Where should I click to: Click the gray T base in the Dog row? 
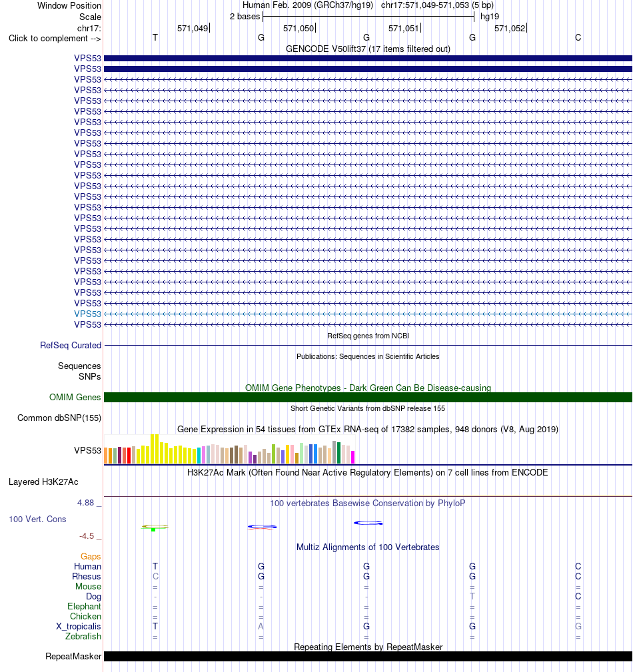[x=472, y=597]
